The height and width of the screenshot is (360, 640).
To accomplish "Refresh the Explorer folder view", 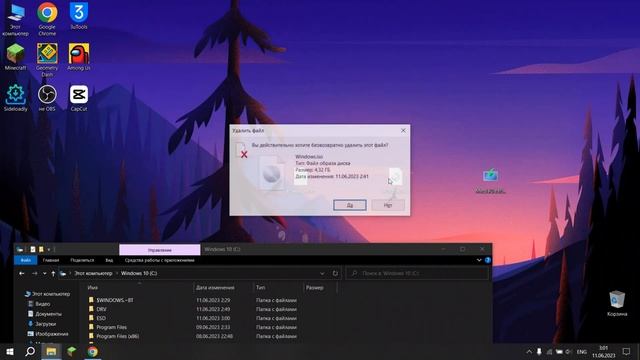I will click(x=335, y=273).
